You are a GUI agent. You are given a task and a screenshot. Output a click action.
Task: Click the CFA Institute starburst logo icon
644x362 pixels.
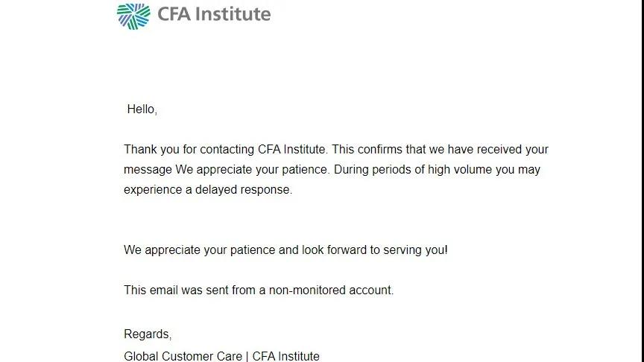(133, 16)
